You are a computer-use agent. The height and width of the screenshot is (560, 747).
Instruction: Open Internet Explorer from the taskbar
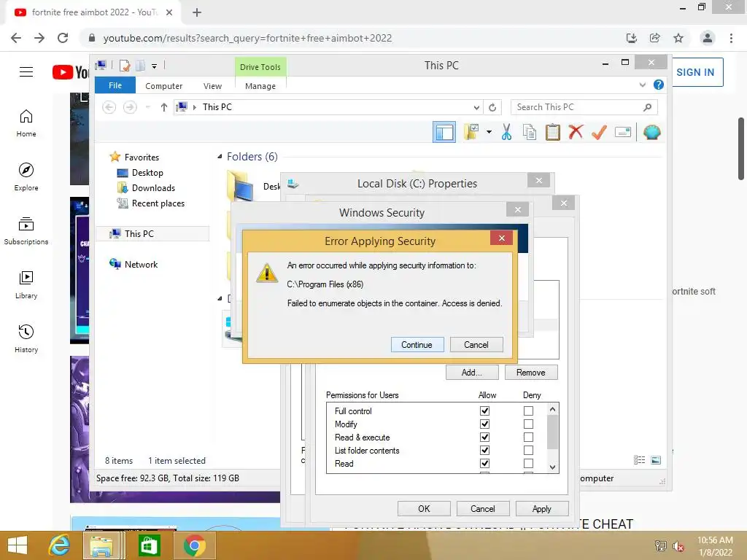pyautogui.click(x=59, y=545)
